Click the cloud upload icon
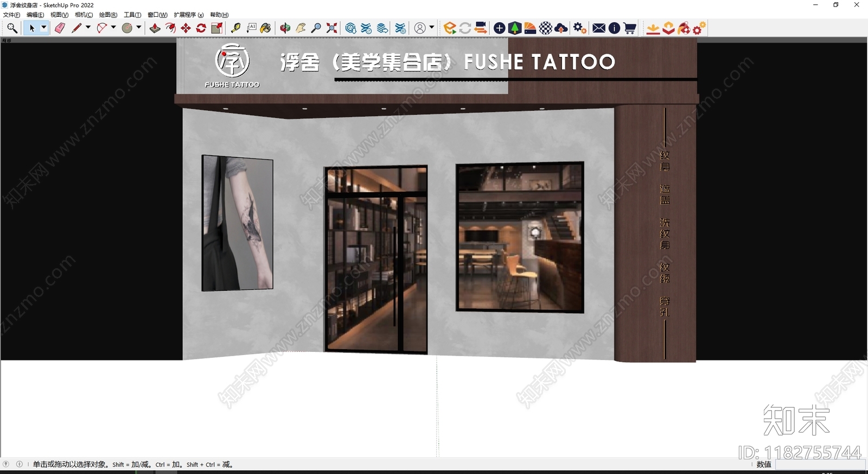The image size is (868, 474). pos(561,28)
